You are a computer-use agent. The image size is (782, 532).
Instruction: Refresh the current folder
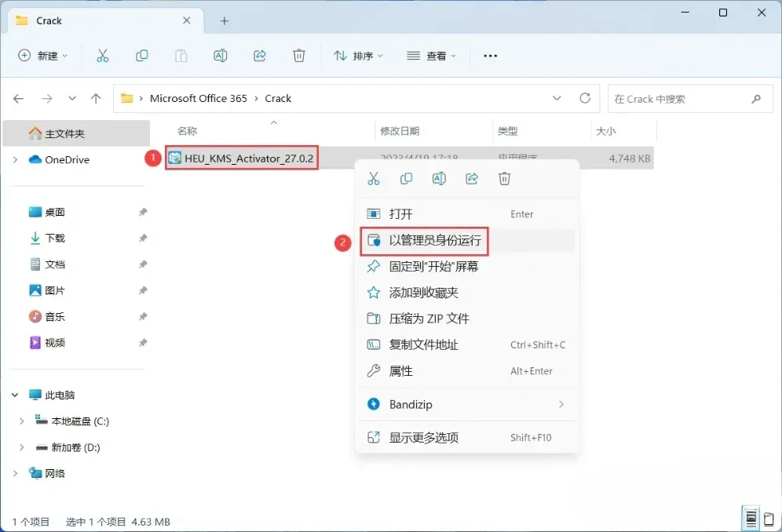(585, 98)
